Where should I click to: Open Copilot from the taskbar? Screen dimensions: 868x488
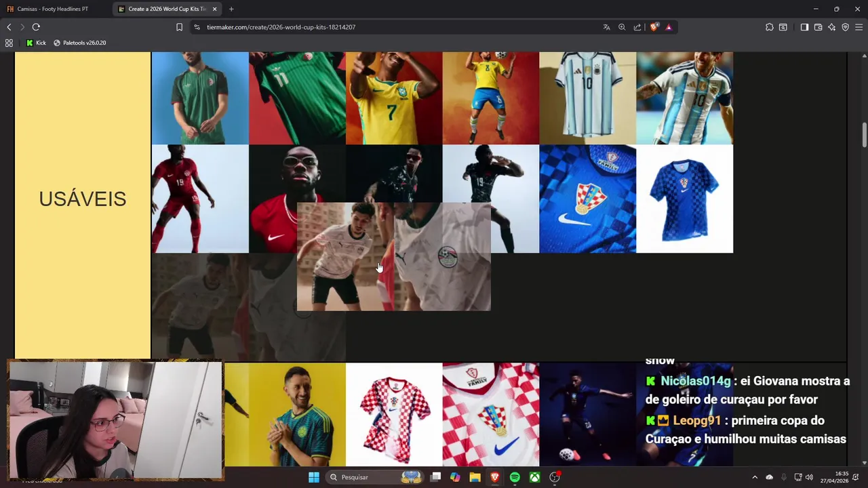(x=455, y=477)
